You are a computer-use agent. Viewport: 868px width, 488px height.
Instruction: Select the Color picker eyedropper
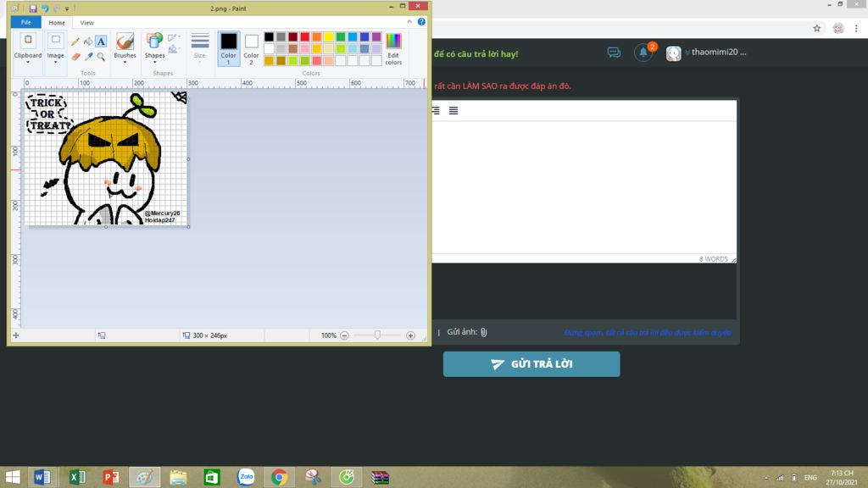pos(88,57)
